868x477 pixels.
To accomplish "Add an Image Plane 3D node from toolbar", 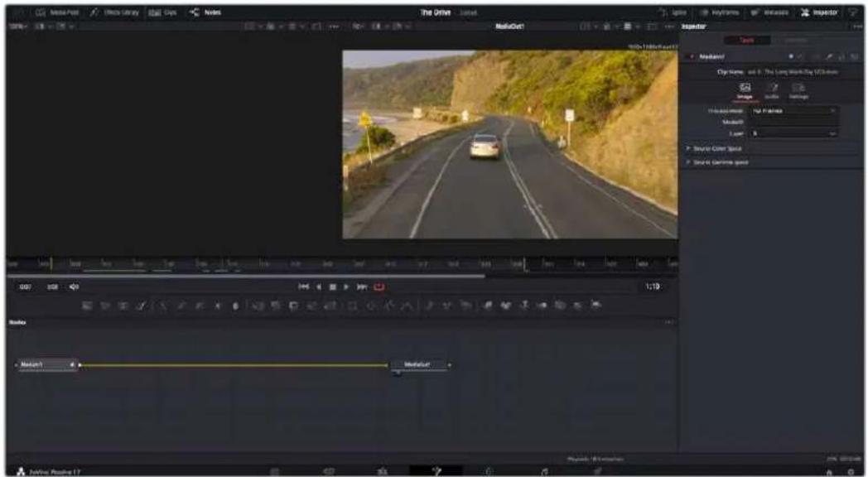I will click(x=489, y=305).
